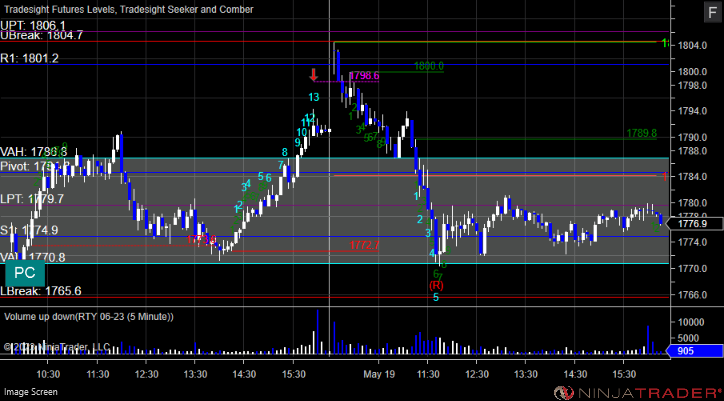Select the Volume up down panel label
The width and height of the screenshot is (724, 401).
pos(89,316)
